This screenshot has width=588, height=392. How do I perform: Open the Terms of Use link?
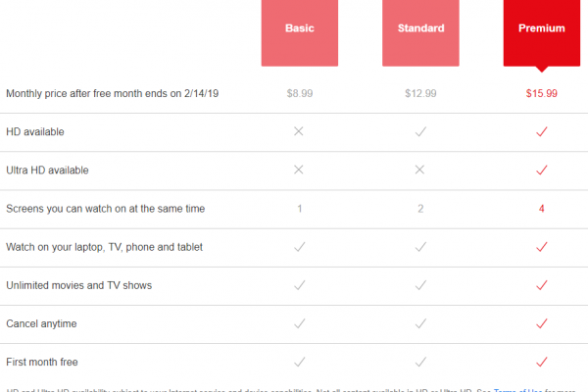[517, 390]
